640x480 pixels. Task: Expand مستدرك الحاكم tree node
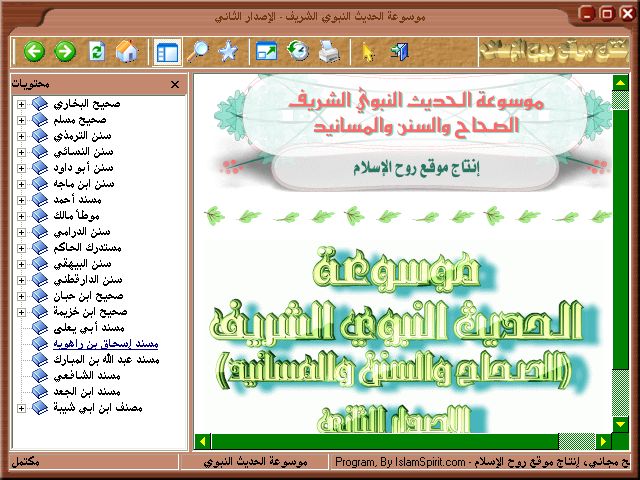pyautogui.click(x=21, y=248)
